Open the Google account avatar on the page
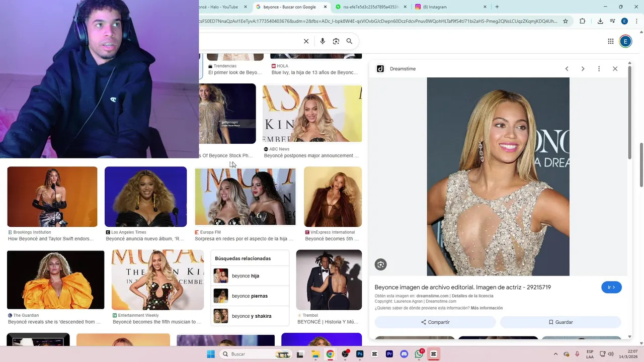This screenshot has height=362, width=644. point(625,41)
